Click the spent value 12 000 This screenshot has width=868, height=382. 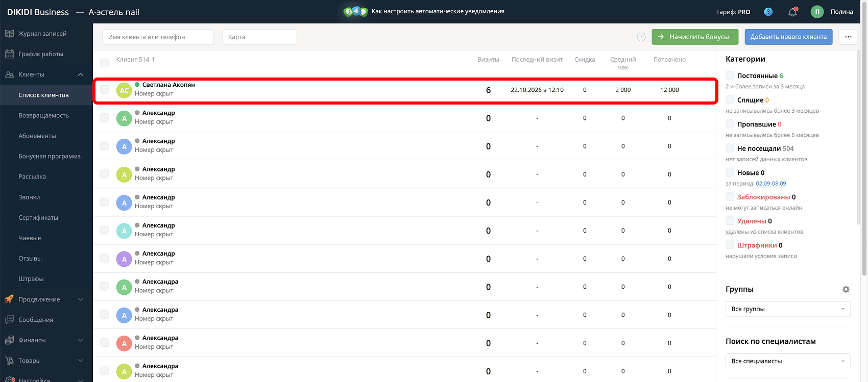point(669,90)
